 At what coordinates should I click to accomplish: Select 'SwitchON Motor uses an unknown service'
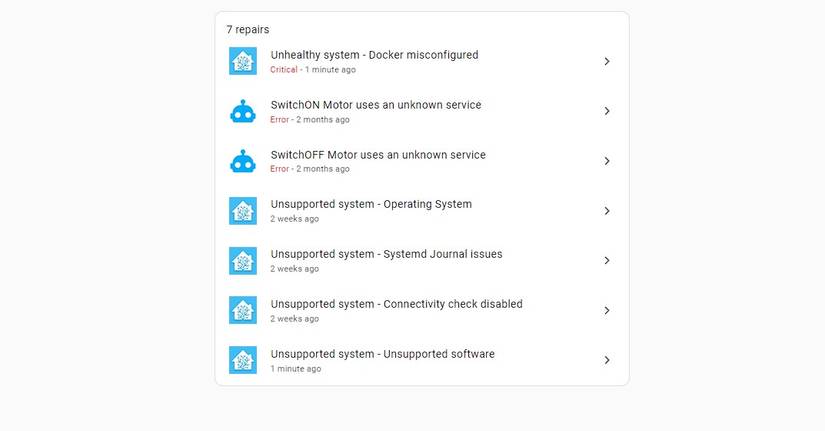pos(375,105)
